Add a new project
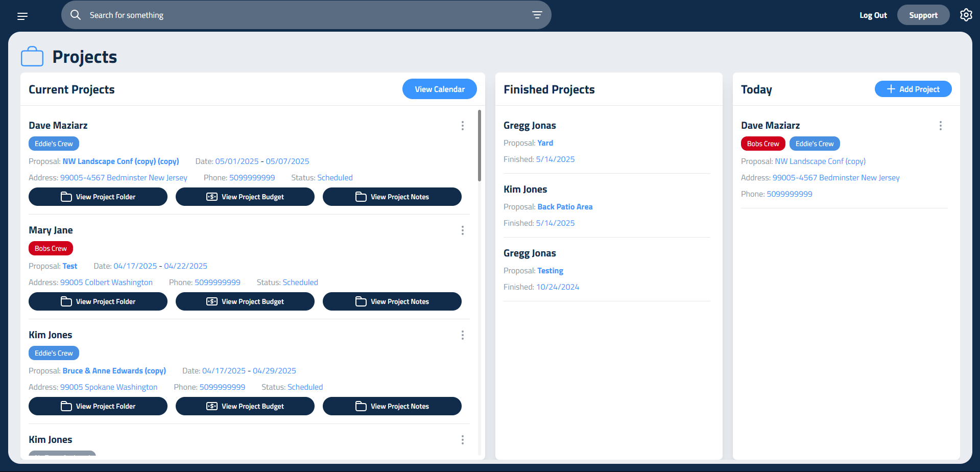980x472 pixels. click(913, 89)
